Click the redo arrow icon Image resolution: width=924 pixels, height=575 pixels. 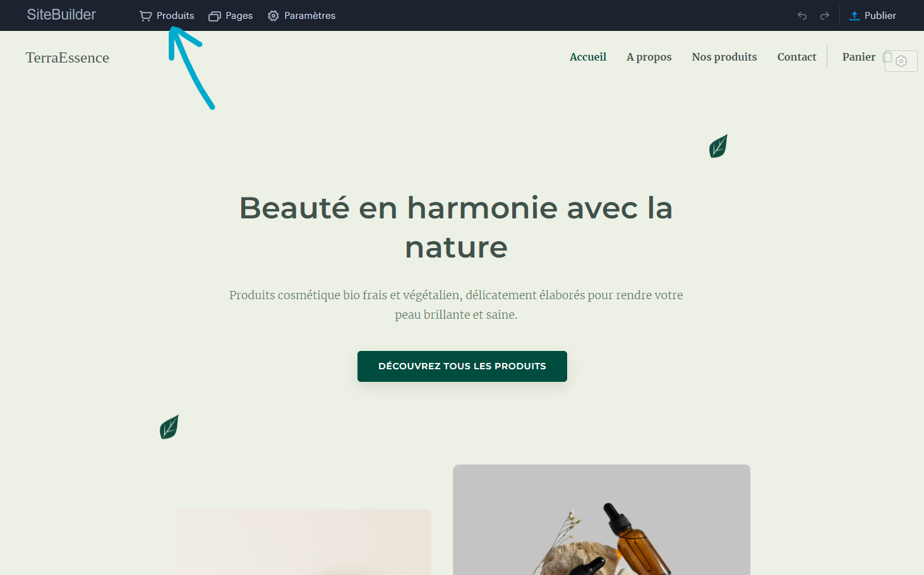(824, 16)
